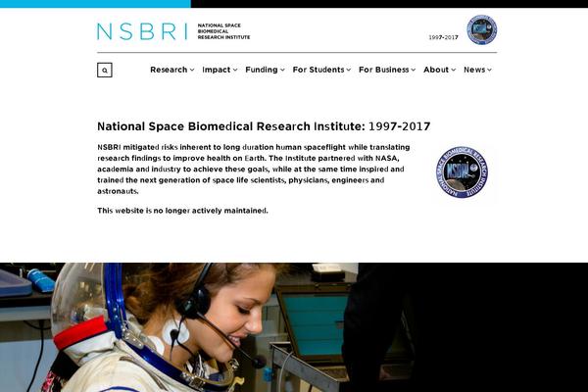This screenshot has height=392, width=588.
Task: Expand the chevron next to About
Action: (x=454, y=71)
